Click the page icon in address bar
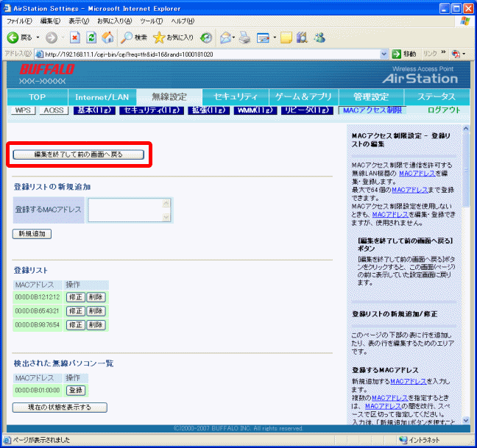 (39, 54)
